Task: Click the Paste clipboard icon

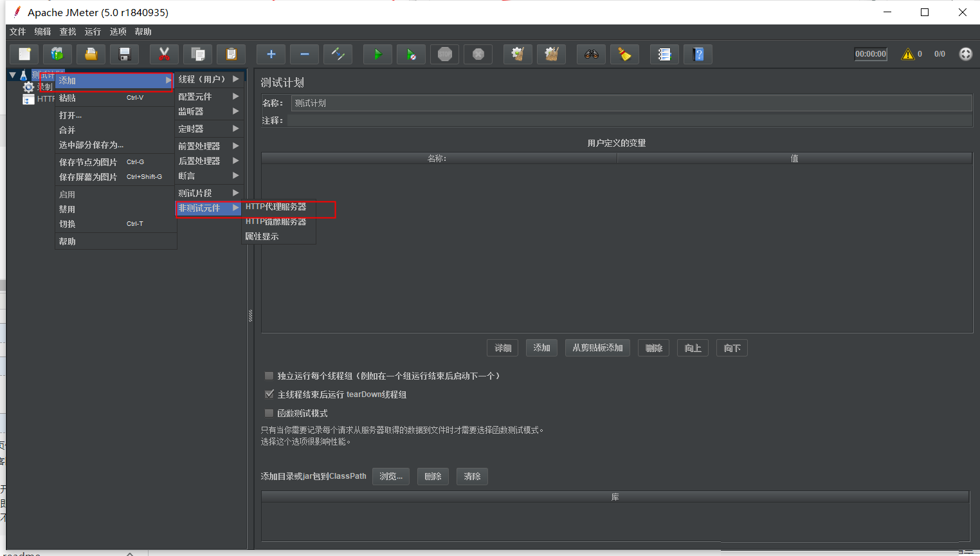Action: (x=231, y=54)
